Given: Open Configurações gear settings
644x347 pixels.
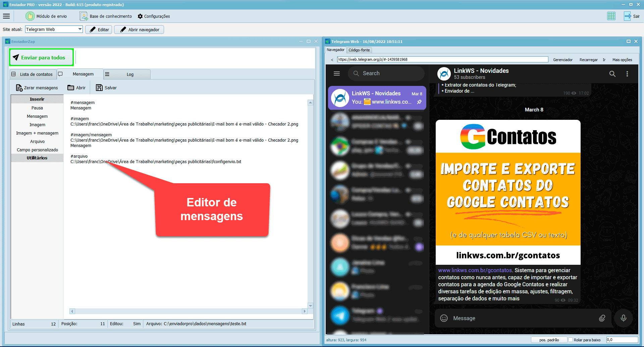Looking at the screenshot, I should [x=154, y=16].
